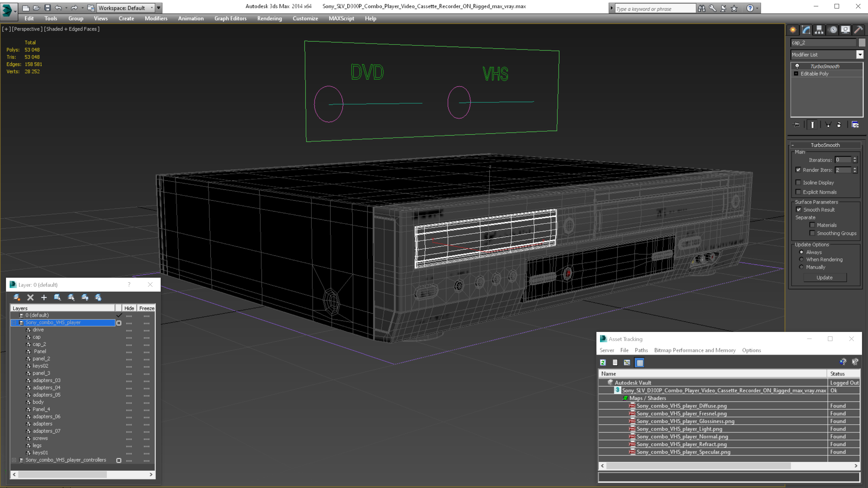
Task: Open the Help icon dropdown arrow
Action: tap(757, 8)
